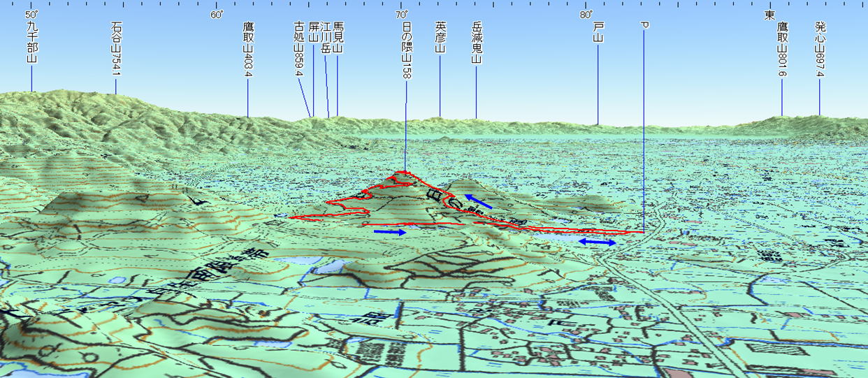This screenshot has height=378, width=868.
Task: Click the 東 (east) direction marker
Action: pyautogui.click(x=770, y=15)
